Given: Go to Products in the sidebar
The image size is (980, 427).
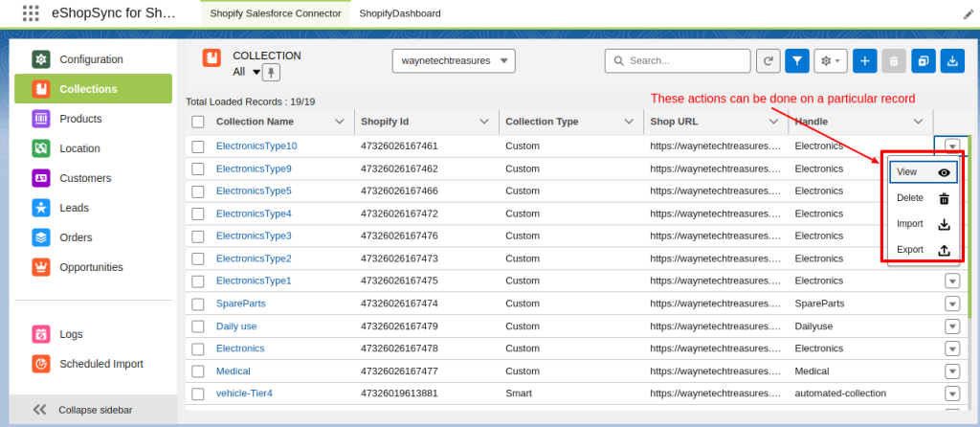Looking at the screenshot, I should pos(93,119).
